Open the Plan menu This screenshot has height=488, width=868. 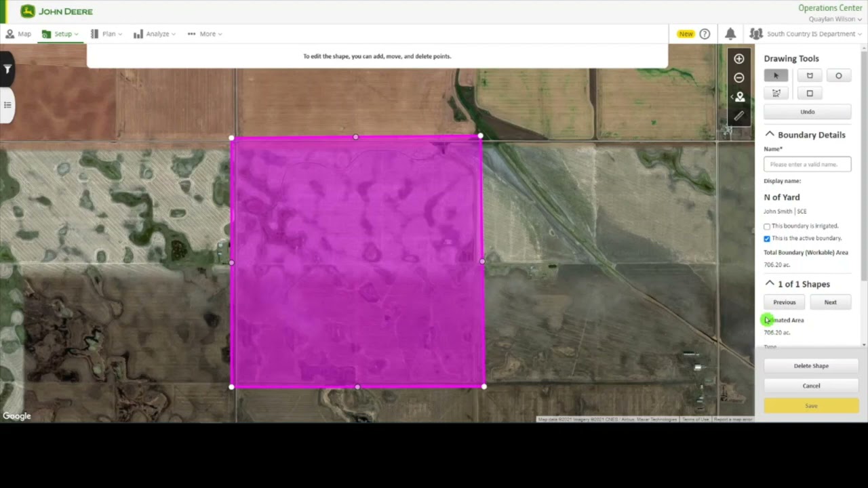pyautogui.click(x=106, y=34)
